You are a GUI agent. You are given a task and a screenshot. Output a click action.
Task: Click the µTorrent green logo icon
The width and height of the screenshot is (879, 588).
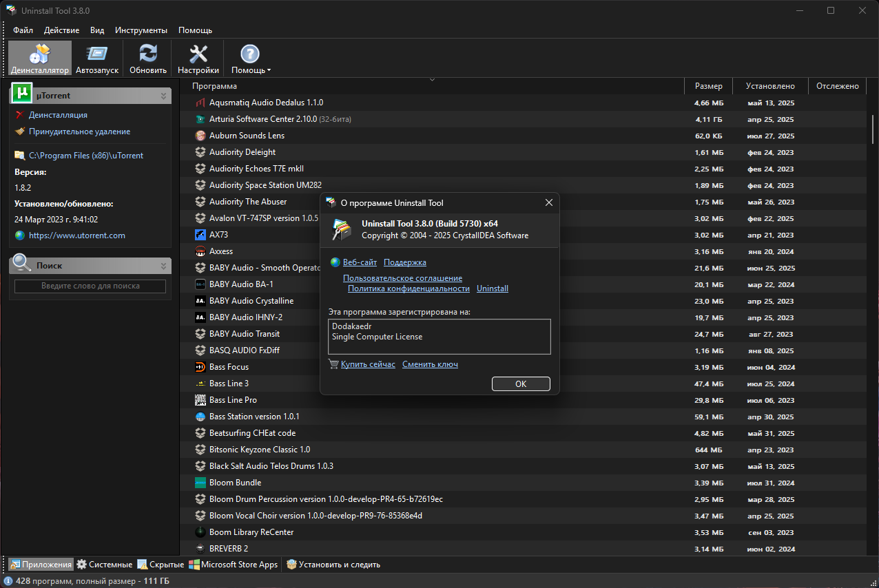[22, 92]
